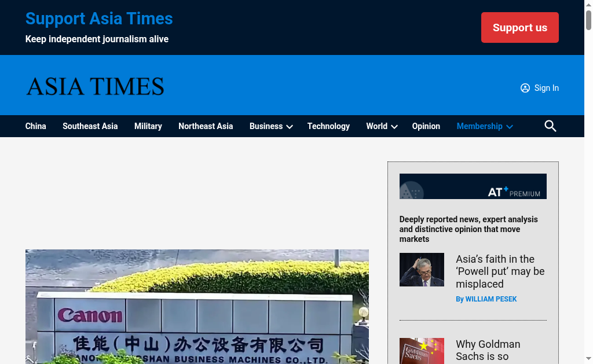Expand the World menu chevron
This screenshot has width=593, height=364.
point(394,127)
